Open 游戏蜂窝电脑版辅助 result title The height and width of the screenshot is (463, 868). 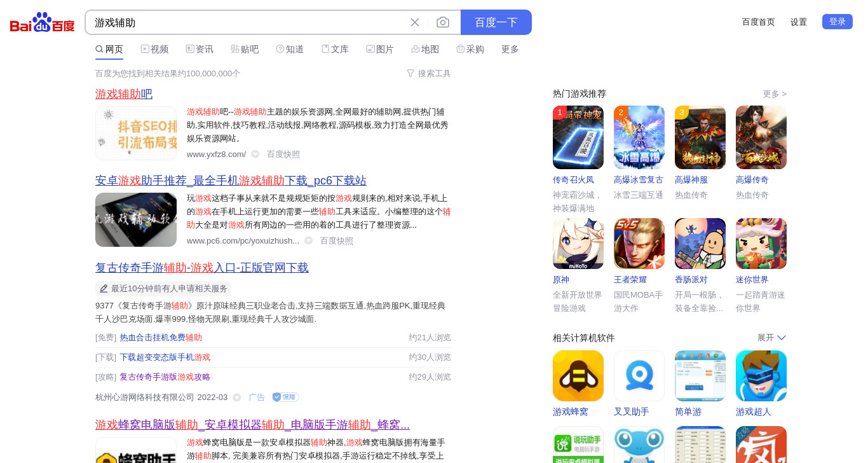(252, 425)
